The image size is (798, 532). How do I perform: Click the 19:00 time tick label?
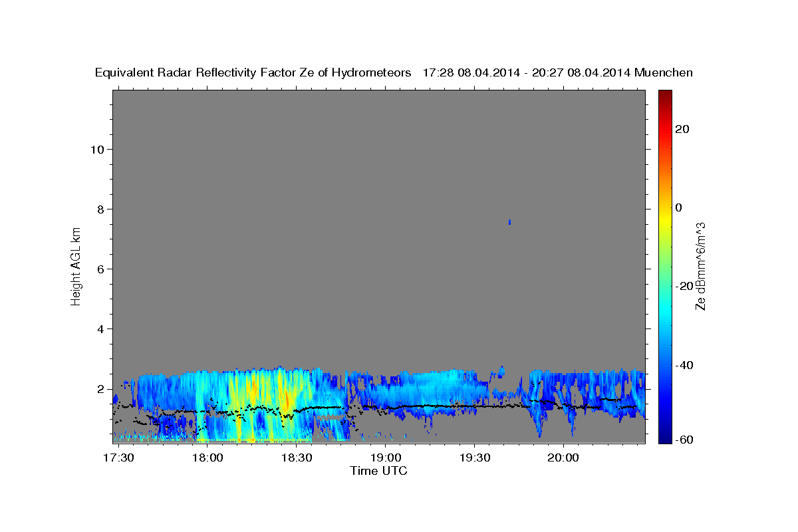tap(386, 458)
